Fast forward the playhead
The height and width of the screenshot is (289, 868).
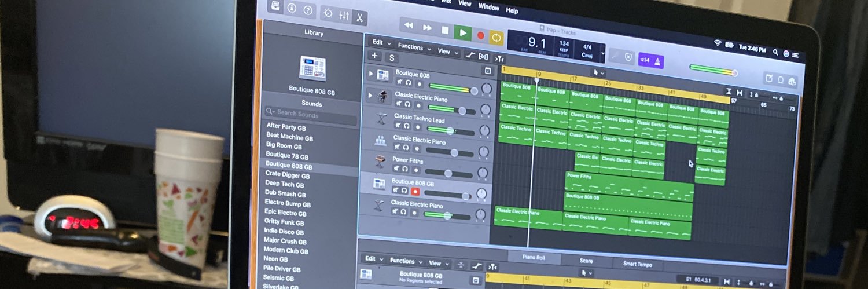click(427, 28)
